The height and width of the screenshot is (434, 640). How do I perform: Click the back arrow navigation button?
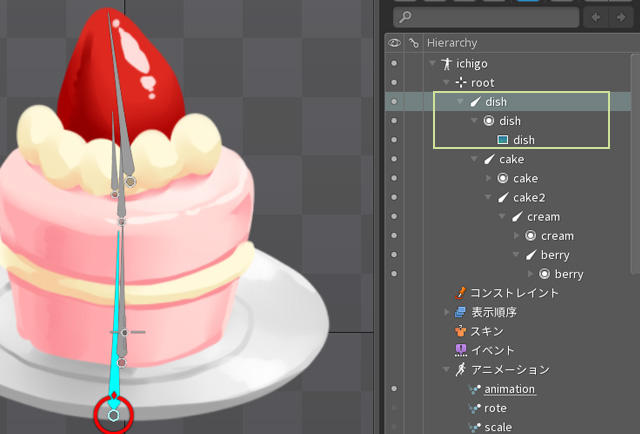(597, 17)
